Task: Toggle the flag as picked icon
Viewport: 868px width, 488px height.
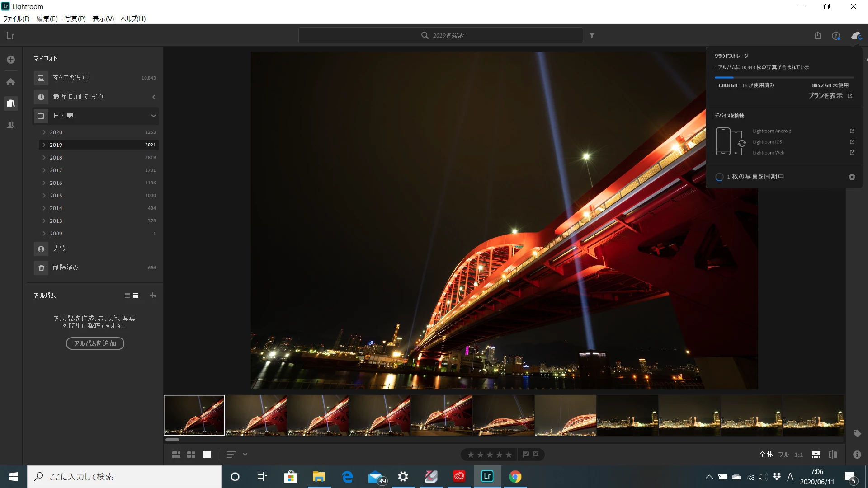Action: pos(526,455)
